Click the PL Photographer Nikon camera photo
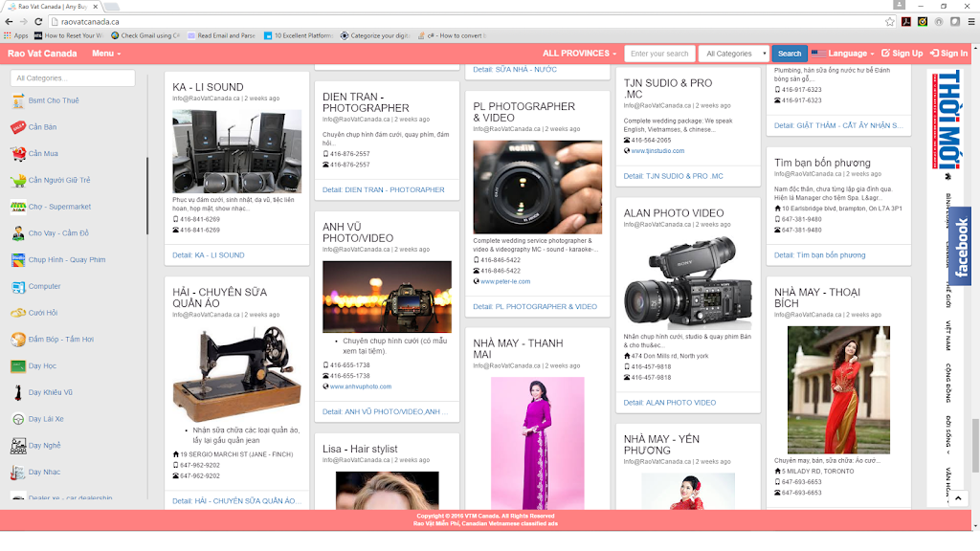 click(538, 187)
